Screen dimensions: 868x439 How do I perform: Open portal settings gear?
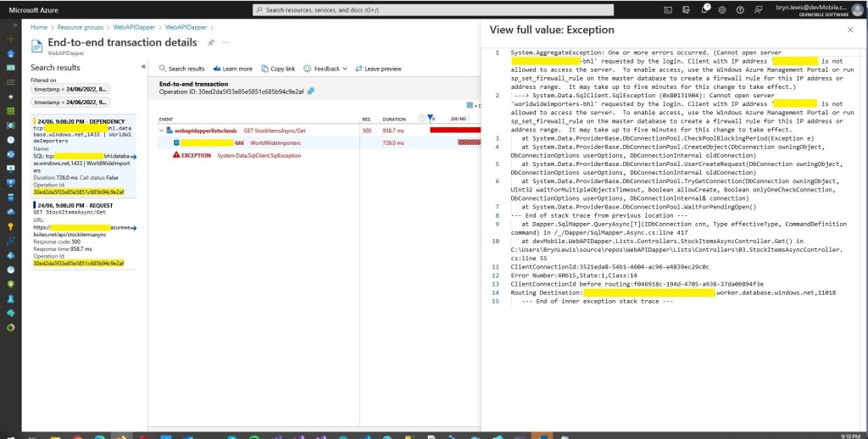click(723, 10)
